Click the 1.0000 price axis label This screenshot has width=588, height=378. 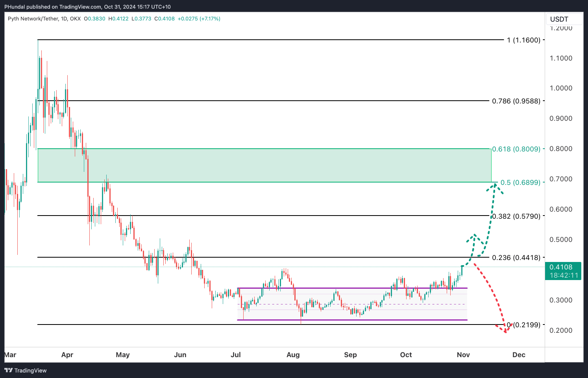[x=561, y=88]
